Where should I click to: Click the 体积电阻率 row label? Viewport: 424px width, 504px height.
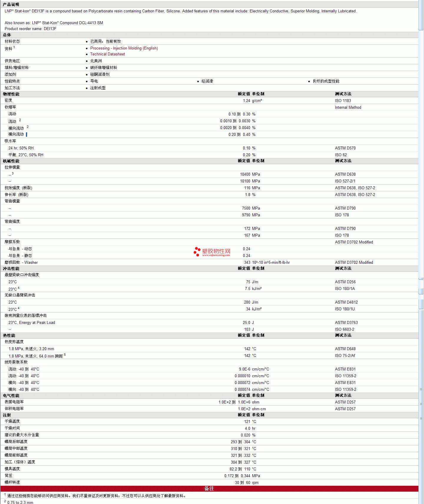pos(14,409)
